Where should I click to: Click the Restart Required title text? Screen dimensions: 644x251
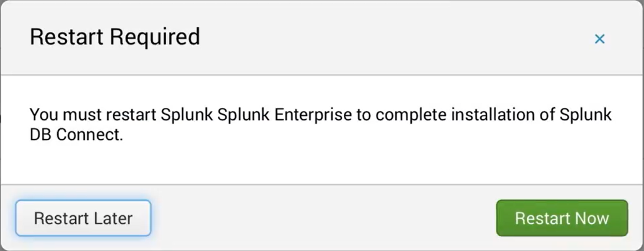click(x=115, y=37)
